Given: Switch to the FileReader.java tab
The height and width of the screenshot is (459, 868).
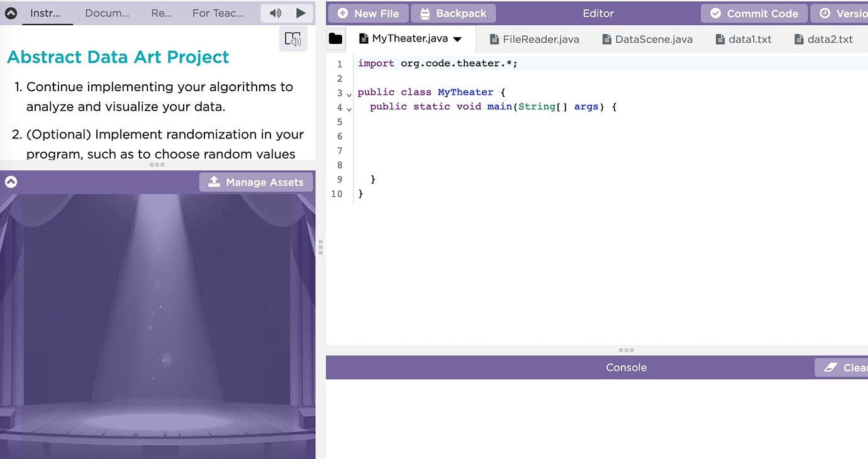Looking at the screenshot, I should [535, 39].
